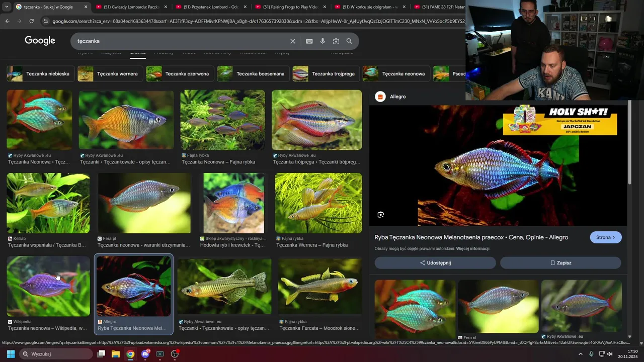
Task: Open the tab search dropdown arrow
Action: click(7, 7)
